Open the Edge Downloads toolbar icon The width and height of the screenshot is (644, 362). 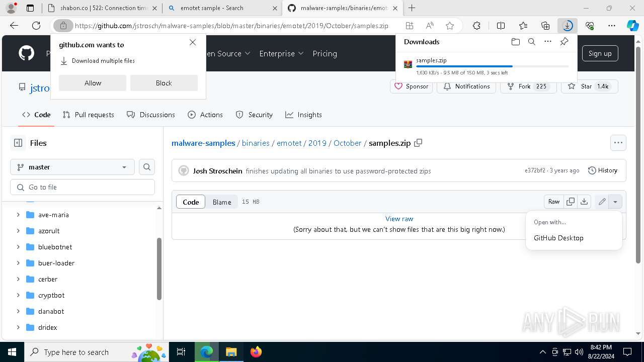[x=568, y=26]
